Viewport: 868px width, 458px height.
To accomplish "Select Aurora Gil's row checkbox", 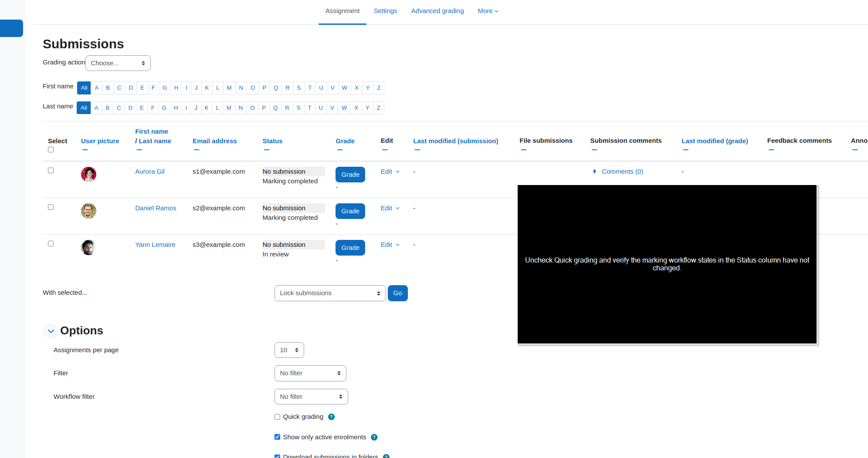I will point(51,171).
